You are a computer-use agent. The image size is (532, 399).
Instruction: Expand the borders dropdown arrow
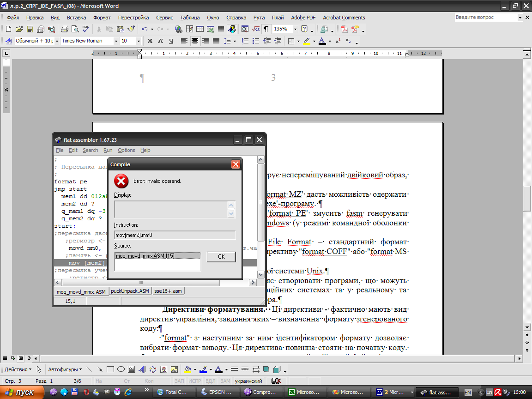pyautogui.click(x=298, y=42)
